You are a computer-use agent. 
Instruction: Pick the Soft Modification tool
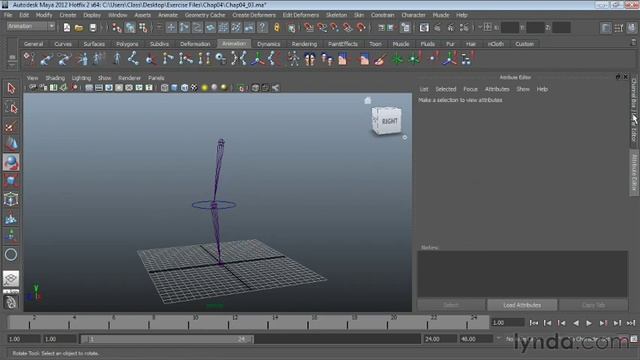pyautogui.click(x=11, y=218)
